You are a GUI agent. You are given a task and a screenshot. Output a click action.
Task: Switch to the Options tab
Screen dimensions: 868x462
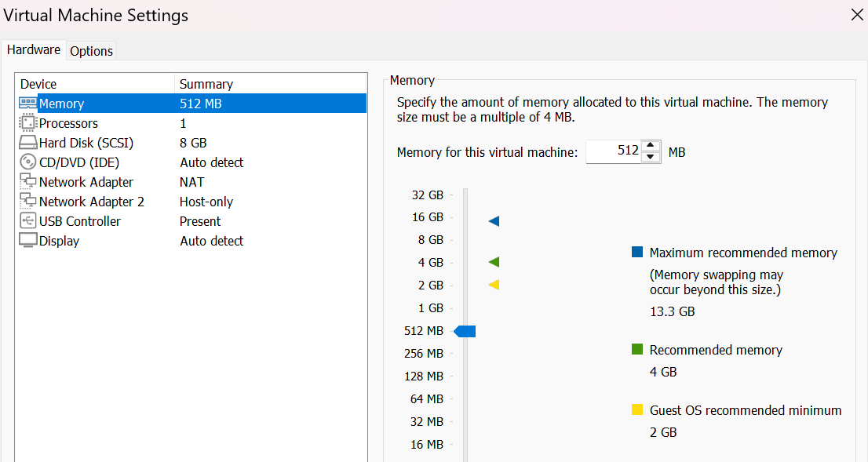point(92,51)
